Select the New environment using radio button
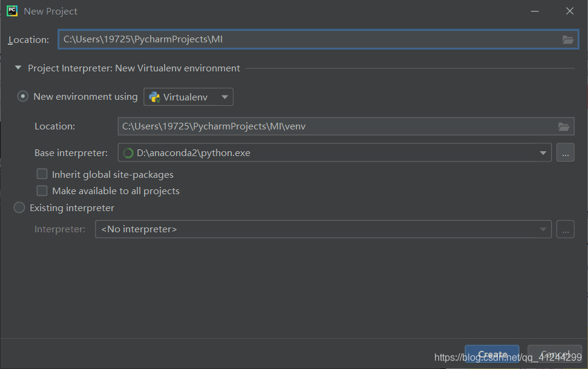This screenshot has width=588, height=369. [22, 96]
